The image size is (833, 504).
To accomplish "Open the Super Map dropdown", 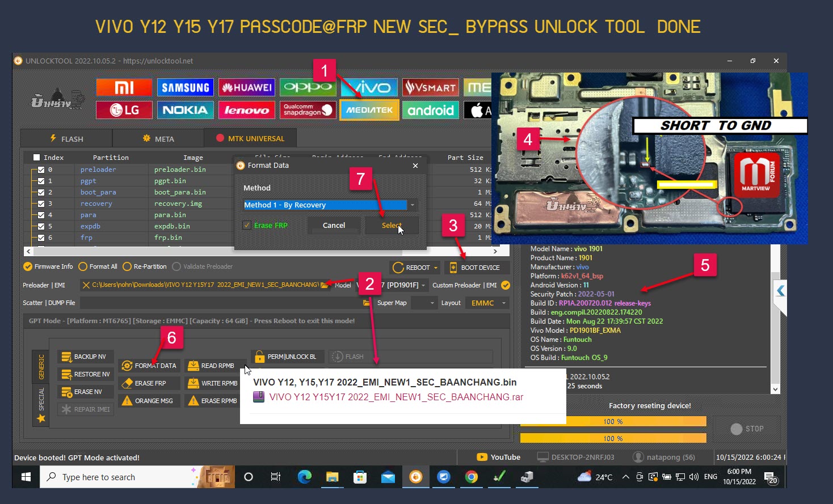I will point(432,303).
